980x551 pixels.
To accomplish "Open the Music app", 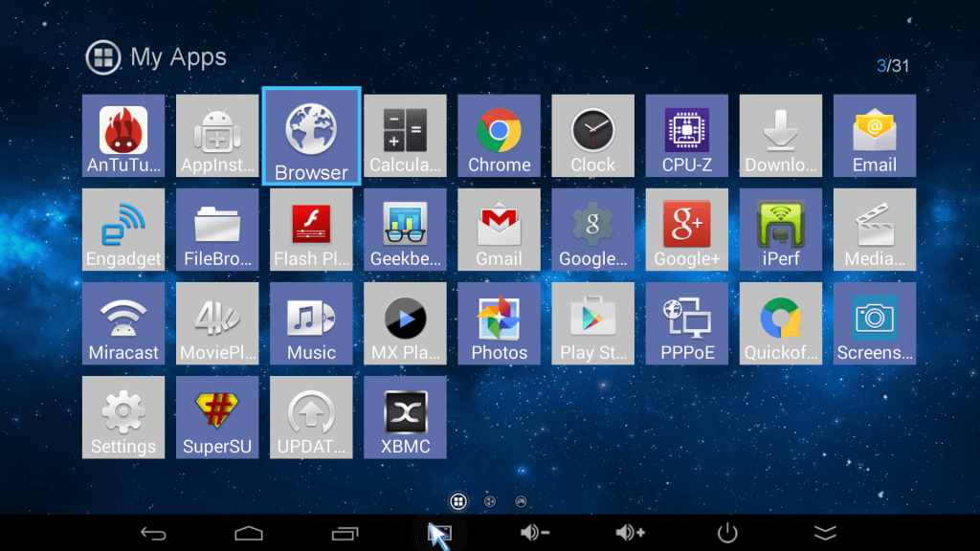I will [x=311, y=323].
